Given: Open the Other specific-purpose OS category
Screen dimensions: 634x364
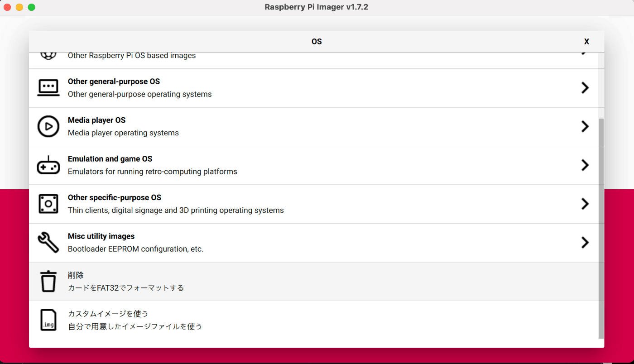Looking at the screenshot, I should tap(313, 204).
